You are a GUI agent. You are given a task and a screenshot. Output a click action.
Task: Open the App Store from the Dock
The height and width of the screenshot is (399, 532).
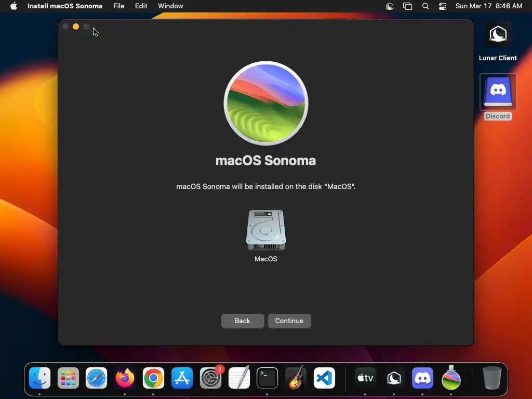pos(182,378)
